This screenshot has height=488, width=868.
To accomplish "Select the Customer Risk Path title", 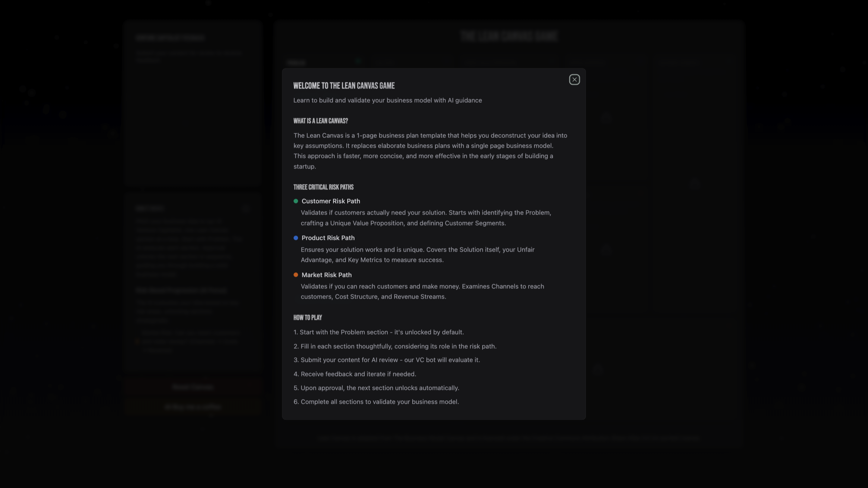I will pyautogui.click(x=331, y=201).
